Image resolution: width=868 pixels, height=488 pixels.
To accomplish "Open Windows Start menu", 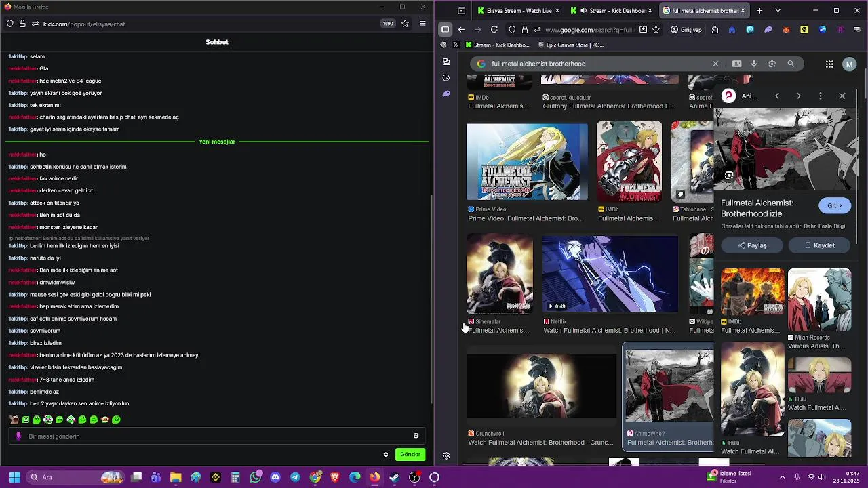I will coord(14,477).
